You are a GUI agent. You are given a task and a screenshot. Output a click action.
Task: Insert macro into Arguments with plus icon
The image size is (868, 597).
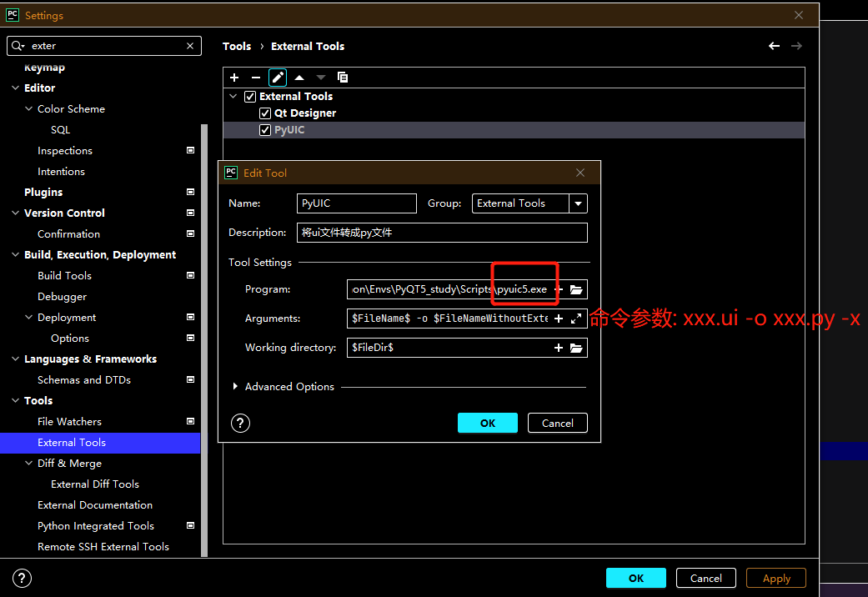[559, 319]
